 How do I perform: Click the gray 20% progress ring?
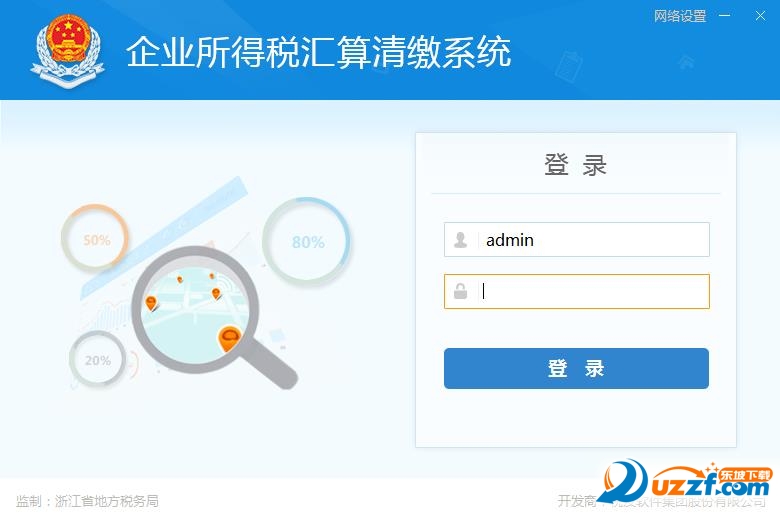click(x=98, y=359)
